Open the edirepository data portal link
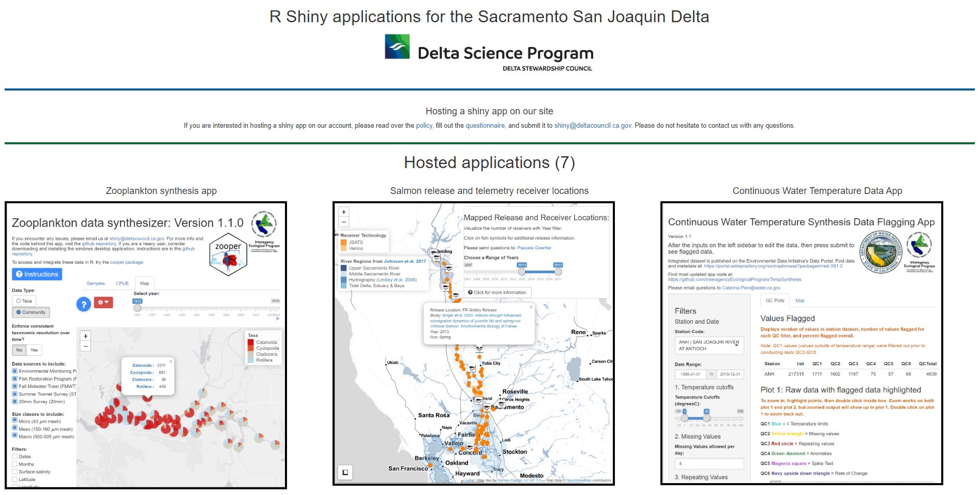Image resolution: width=980 pixels, height=495 pixels. click(773, 266)
